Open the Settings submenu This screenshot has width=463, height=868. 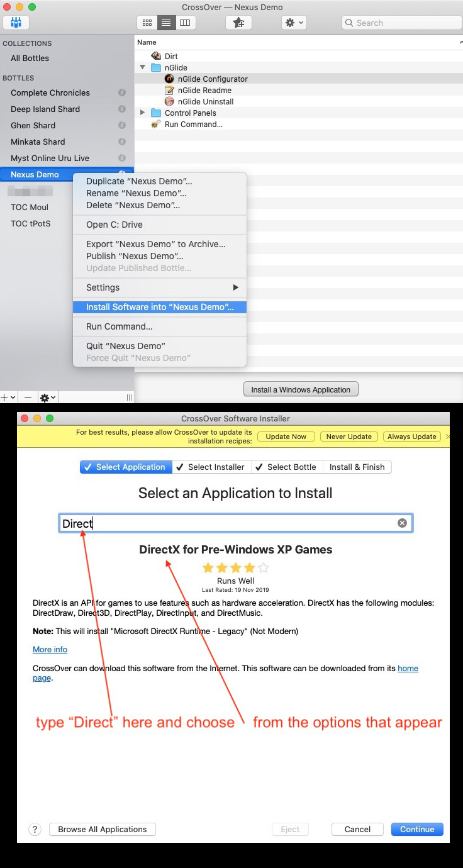(160, 287)
